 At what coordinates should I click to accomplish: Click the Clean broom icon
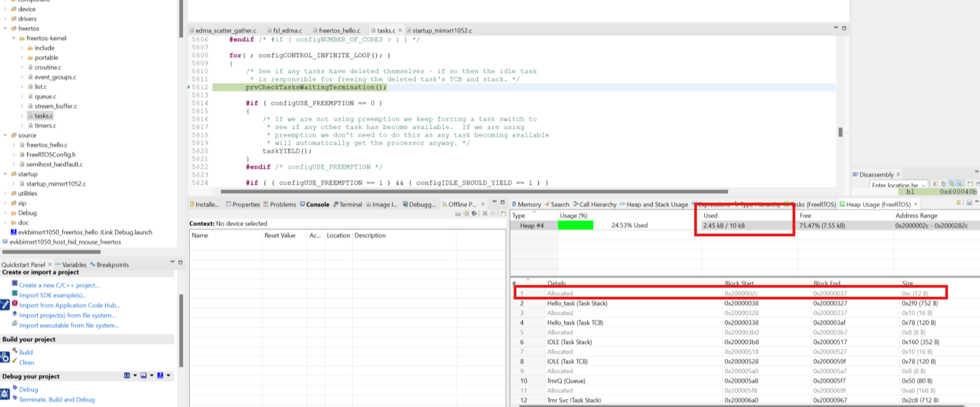click(15, 361)
